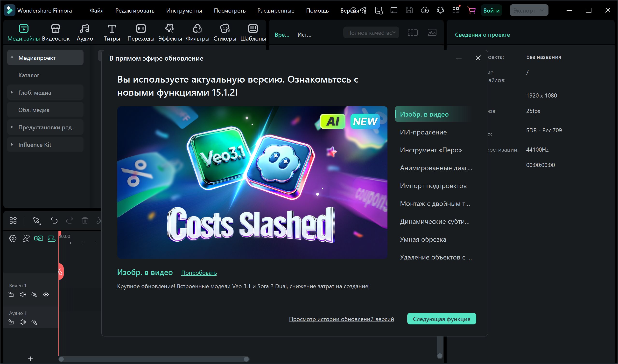Image resolution: width=618 pixels, height=364 pixels.
Task: Click the Veo3.1 promo banner image
Action: pos(252,182)
